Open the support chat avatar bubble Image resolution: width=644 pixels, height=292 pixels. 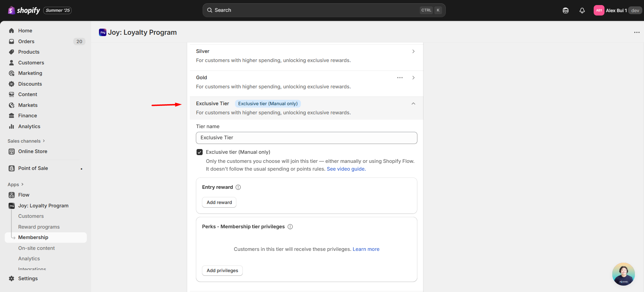(623, 274)
